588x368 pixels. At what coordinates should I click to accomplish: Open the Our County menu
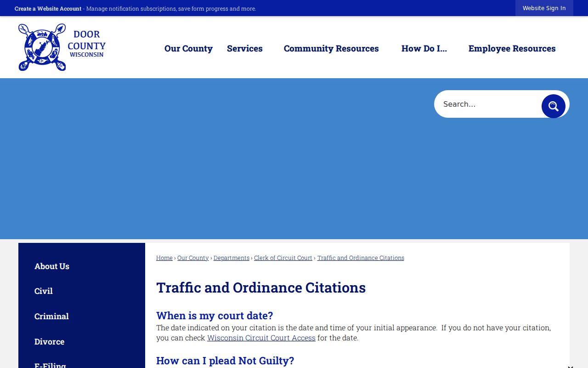click(188, 48)
